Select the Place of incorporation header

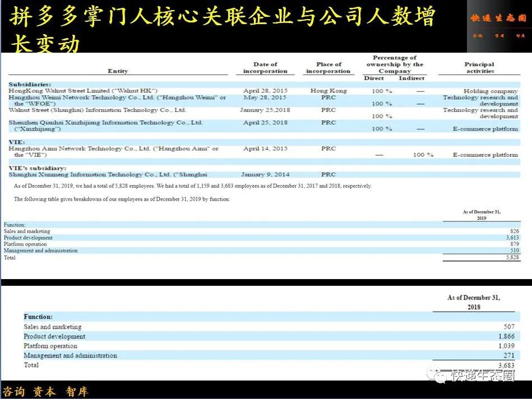pos(328,67)
